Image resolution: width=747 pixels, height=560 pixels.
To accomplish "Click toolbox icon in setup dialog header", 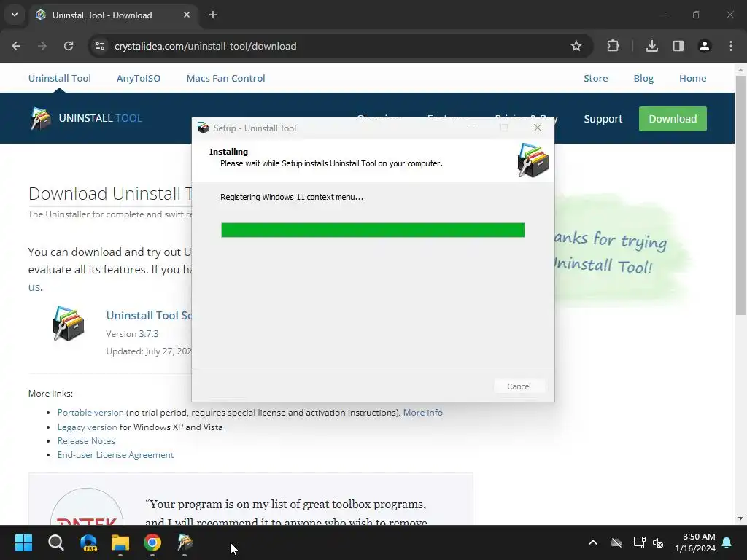I will tap(533, 160).
